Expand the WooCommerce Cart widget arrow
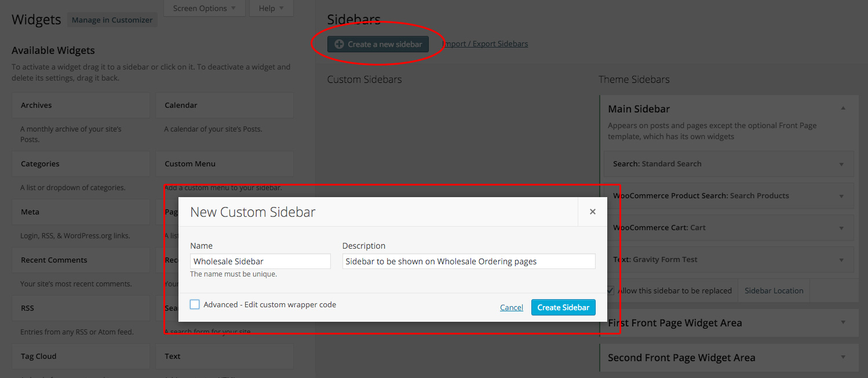Image resolution: width=868 pixels, height=378 pixels. coord(841,228)
